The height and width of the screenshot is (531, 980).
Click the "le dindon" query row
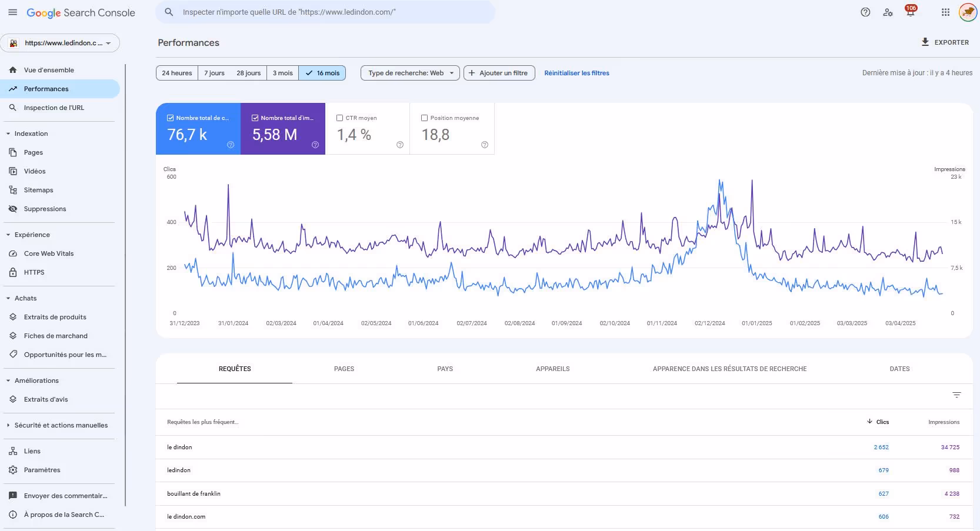point(564,447)
